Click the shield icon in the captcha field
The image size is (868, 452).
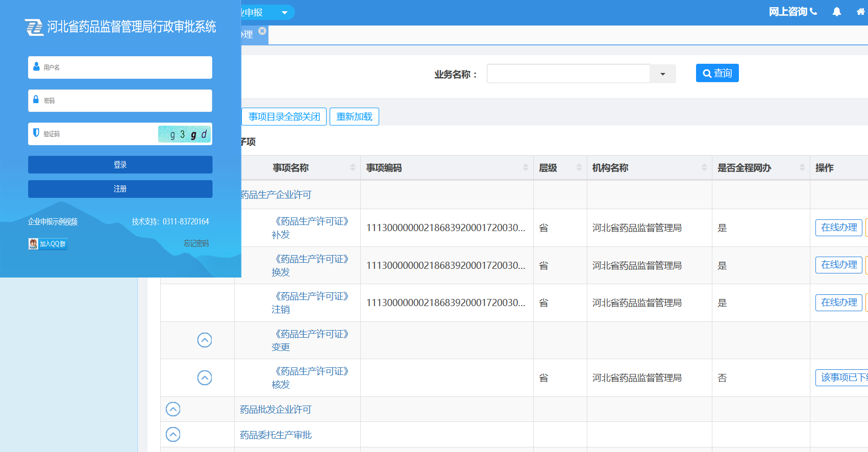(x=36, y=133)
